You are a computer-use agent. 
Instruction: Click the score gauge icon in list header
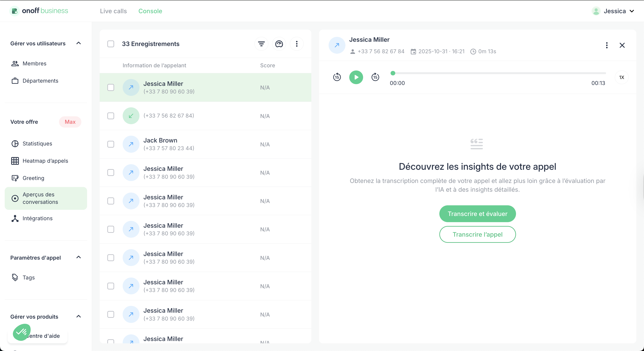click(279, 44)
